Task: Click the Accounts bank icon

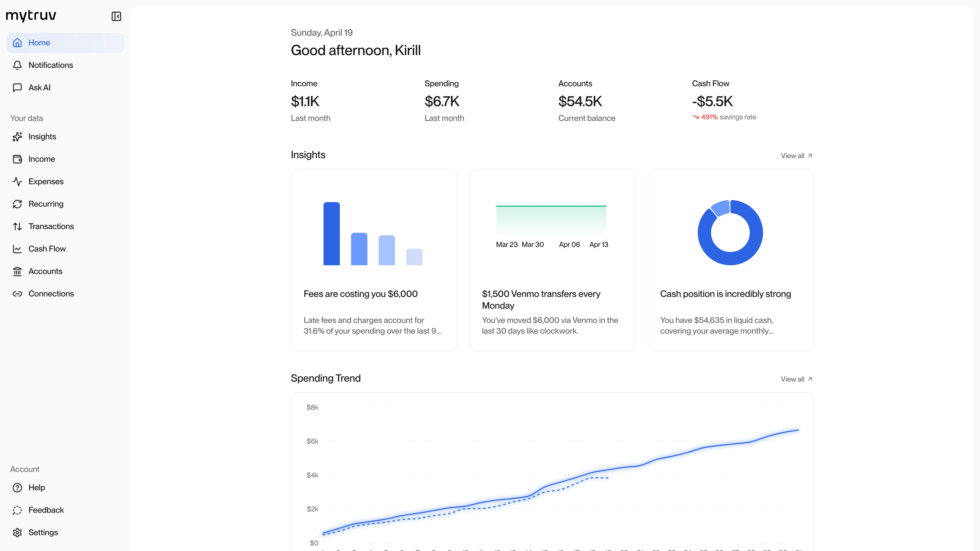Action: point(17,271)
